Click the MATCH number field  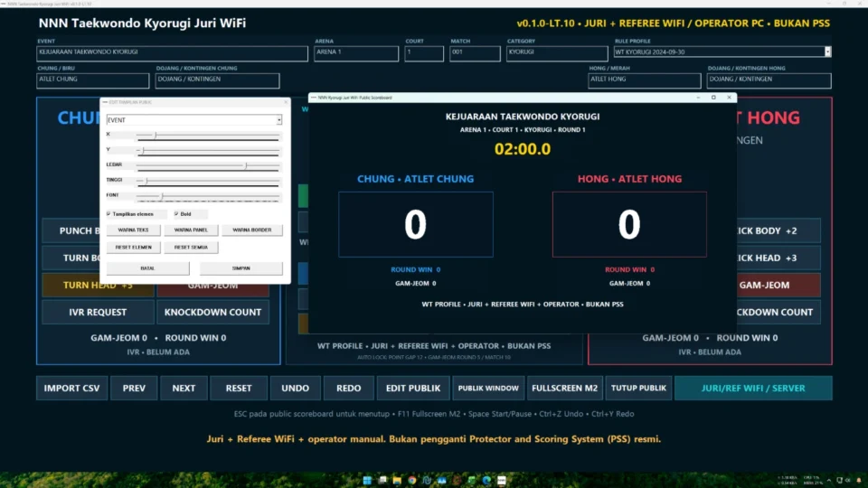point(475,52)
